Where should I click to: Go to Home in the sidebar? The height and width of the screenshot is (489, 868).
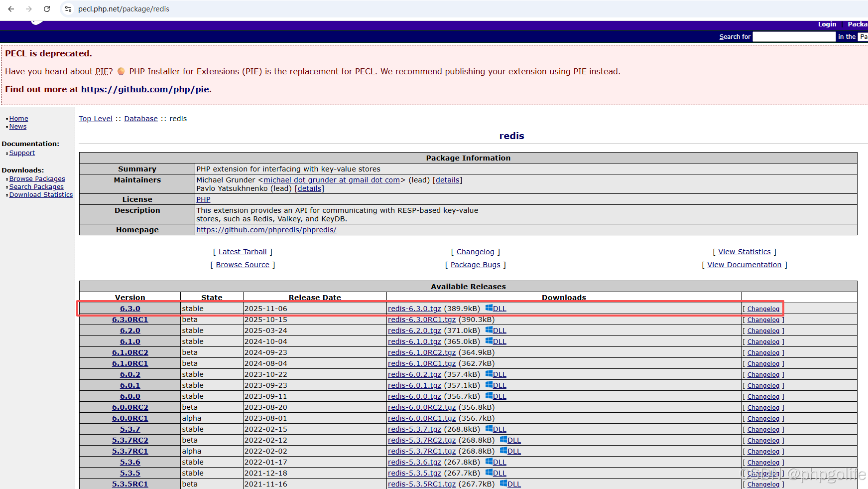(x=18, y=119)
